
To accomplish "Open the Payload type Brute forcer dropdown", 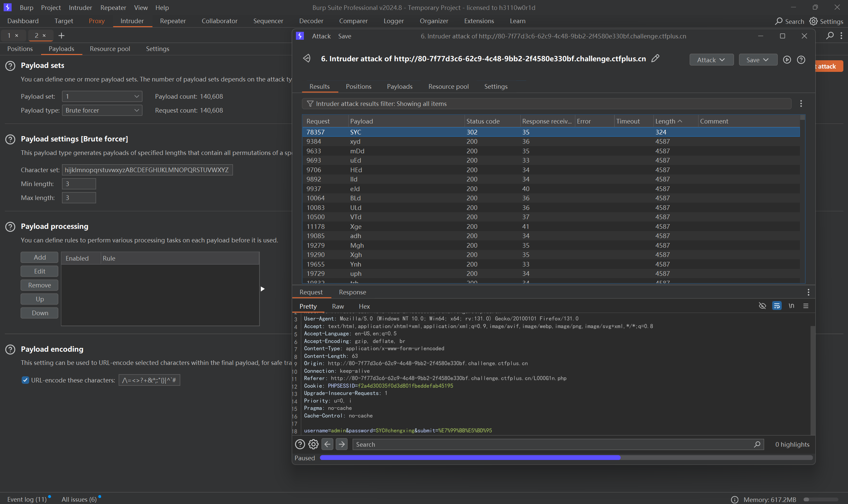I will click(102, 110).
